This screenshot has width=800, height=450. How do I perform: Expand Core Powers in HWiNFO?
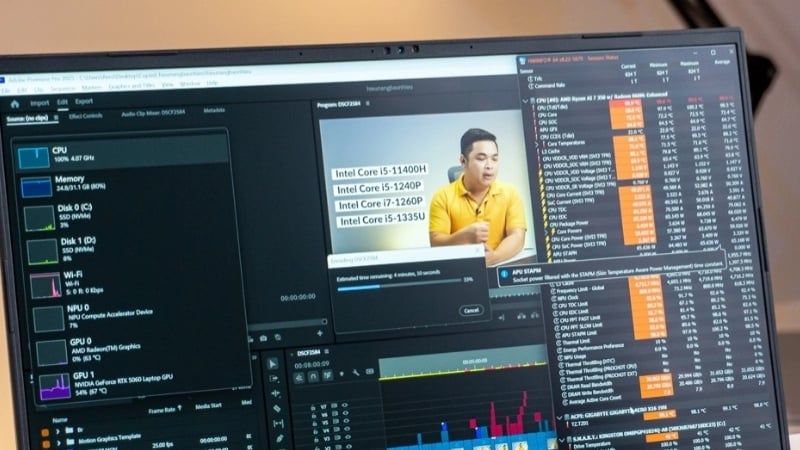pos(546,232)
